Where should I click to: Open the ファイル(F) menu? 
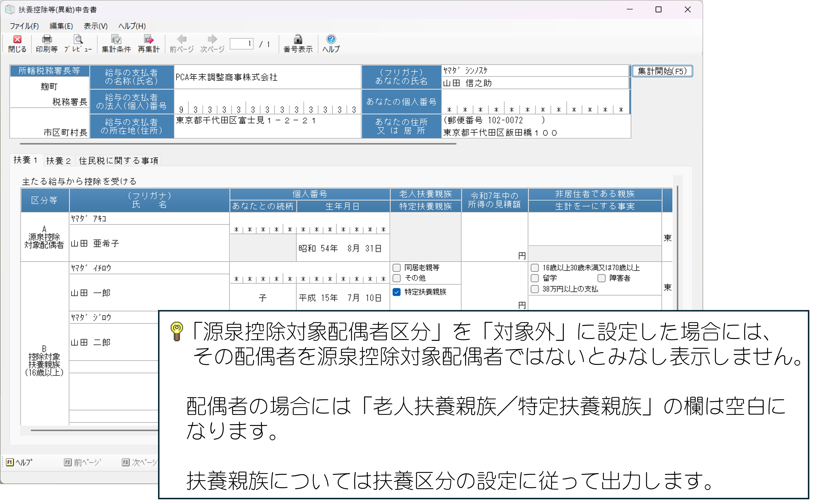24,26
